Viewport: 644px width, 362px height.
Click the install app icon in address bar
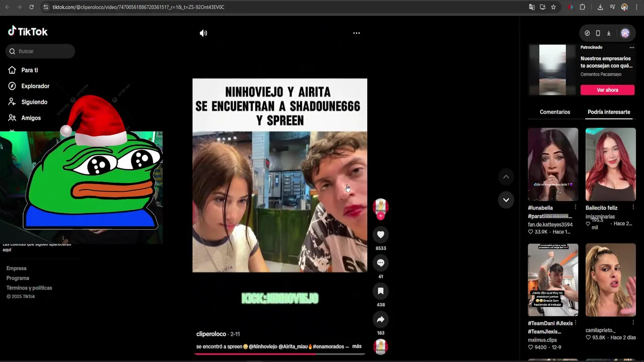(x=542, y=7)
